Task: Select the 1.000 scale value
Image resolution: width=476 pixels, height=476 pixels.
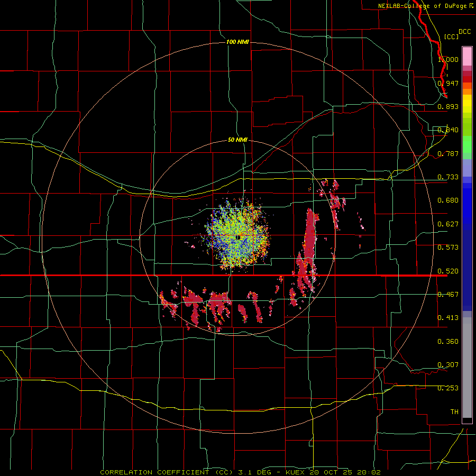Action: pos(448,59)
